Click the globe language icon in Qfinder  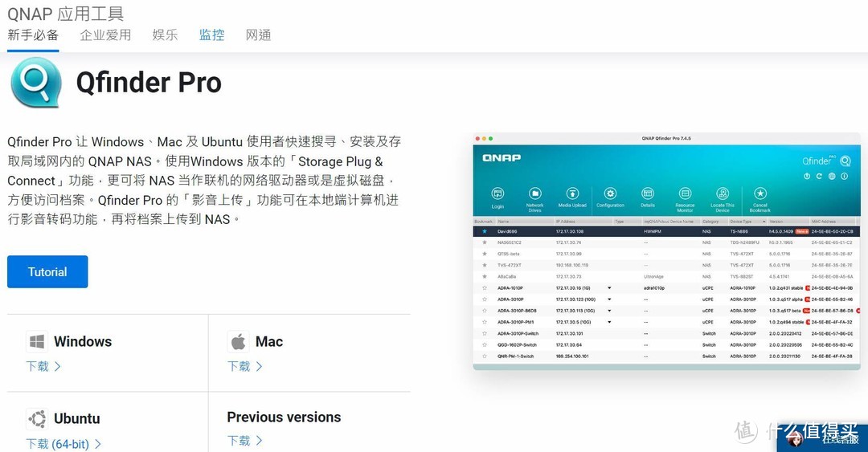[x=832, y=176]
